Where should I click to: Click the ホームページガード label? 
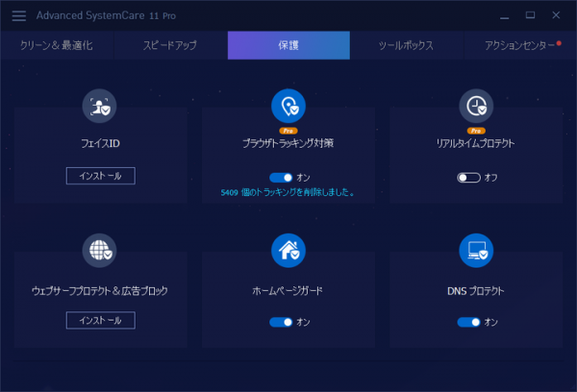tap(288, 291)
